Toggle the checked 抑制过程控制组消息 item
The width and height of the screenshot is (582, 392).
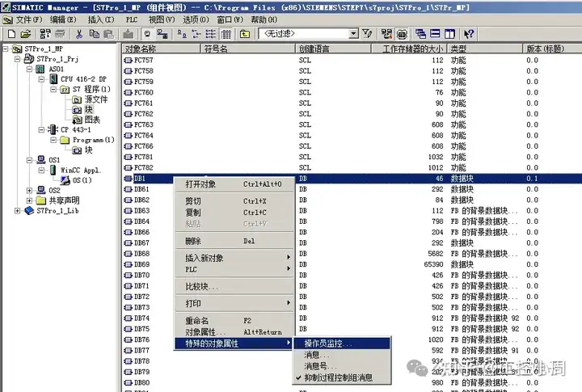click(x=342, y=377)
